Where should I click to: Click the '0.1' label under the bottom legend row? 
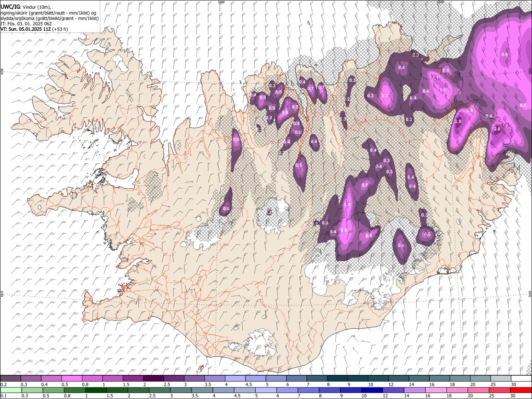[x=3, y=396]
